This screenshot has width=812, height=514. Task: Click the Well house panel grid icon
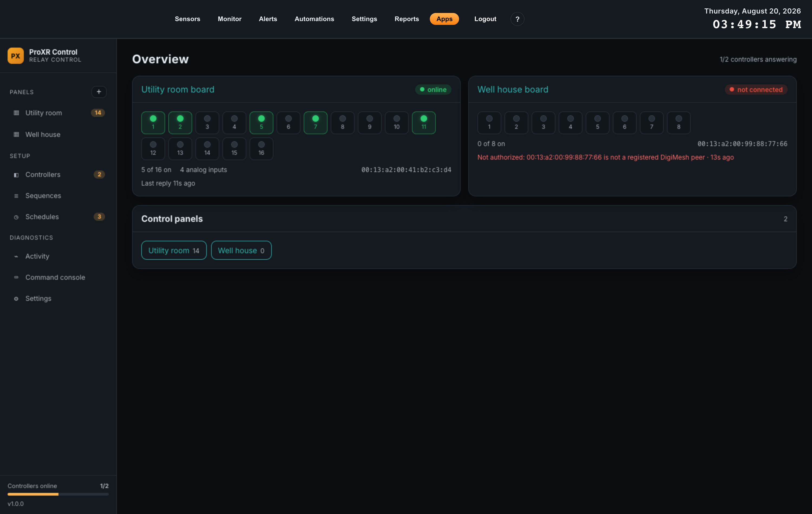click(16, 134)
